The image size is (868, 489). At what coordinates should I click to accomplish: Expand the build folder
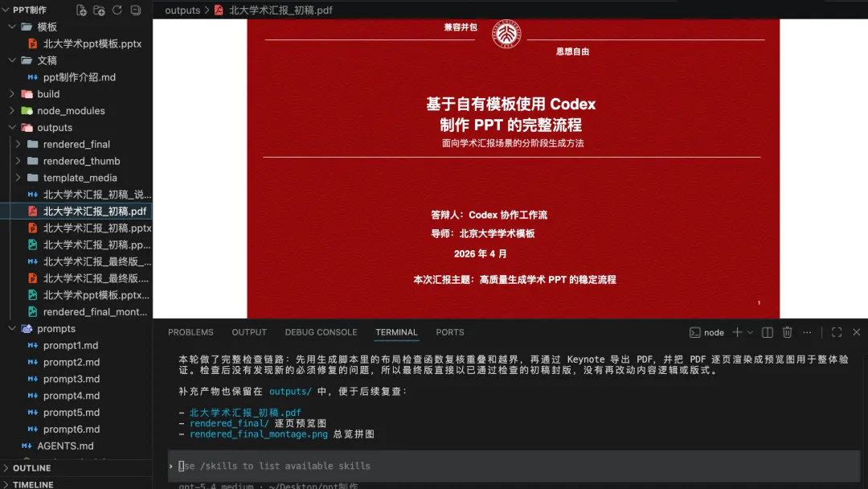[x=11, y=93]
